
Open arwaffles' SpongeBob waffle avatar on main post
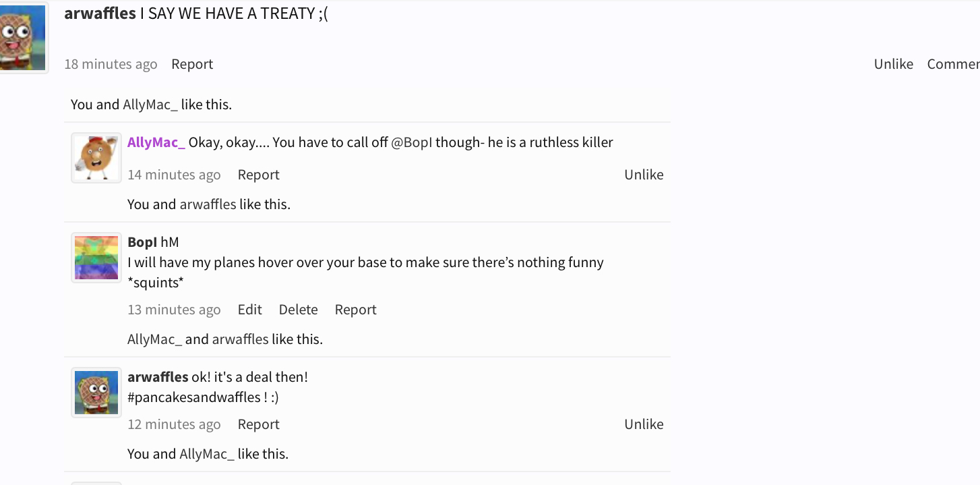23,37
